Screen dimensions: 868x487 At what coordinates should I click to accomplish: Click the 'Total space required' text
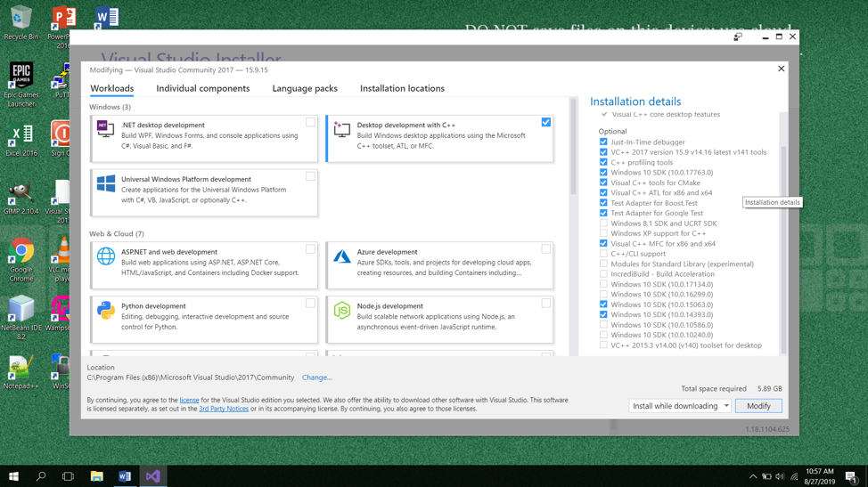pyautogui.click(x=714, y=388)
